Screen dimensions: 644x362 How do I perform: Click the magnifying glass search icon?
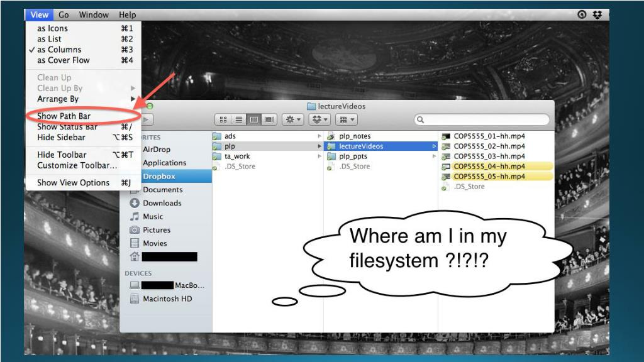(420, 119)
